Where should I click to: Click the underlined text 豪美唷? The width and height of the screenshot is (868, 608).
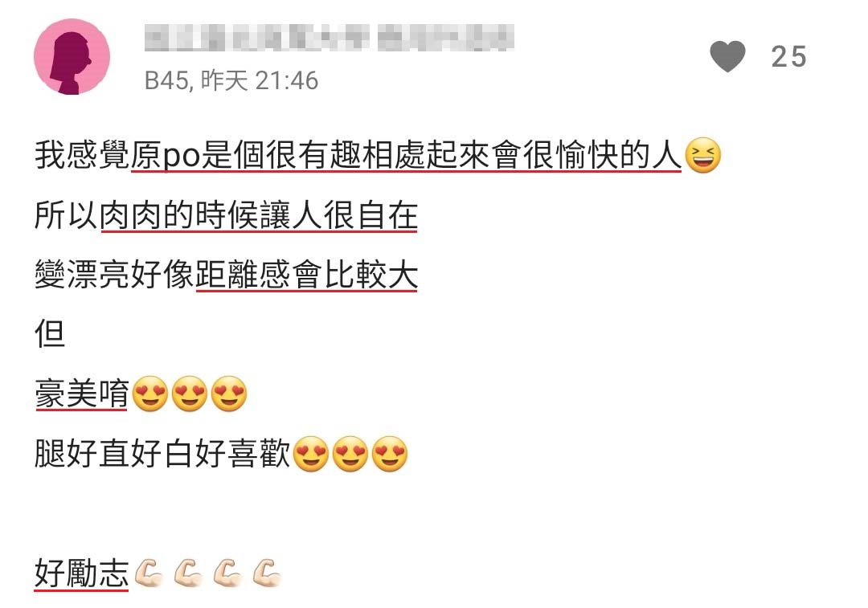pos(81,394)
